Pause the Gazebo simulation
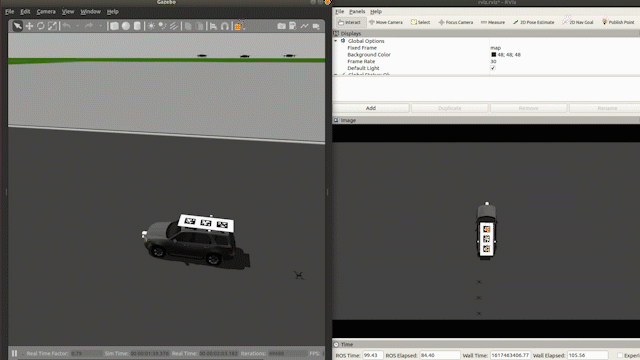This screenshot has width=640, height=360. click(14, 353)
